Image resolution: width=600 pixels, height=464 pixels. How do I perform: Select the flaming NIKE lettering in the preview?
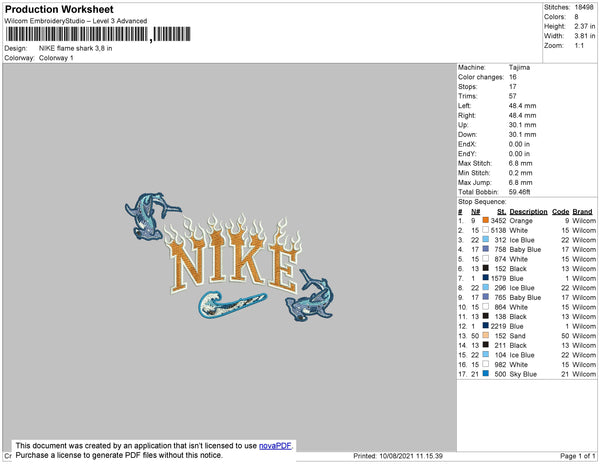point(233,254)
